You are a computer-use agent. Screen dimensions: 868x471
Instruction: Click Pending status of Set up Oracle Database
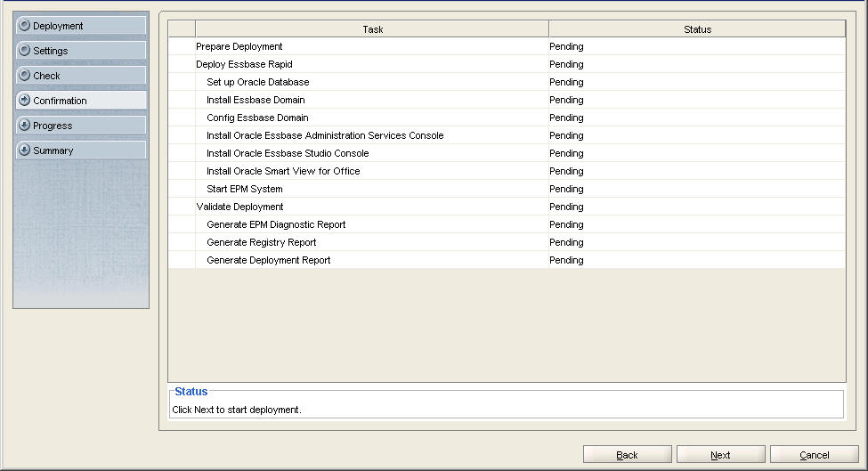click(x=566, y=82)
